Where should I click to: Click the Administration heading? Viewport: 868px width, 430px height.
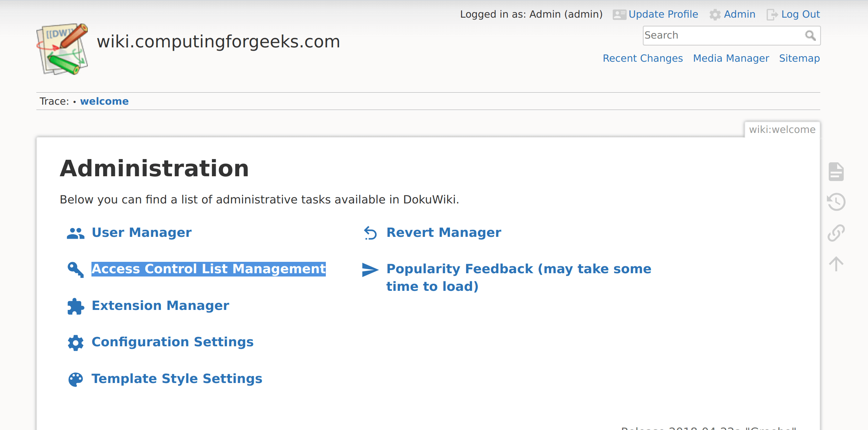(x=154, y=169)
